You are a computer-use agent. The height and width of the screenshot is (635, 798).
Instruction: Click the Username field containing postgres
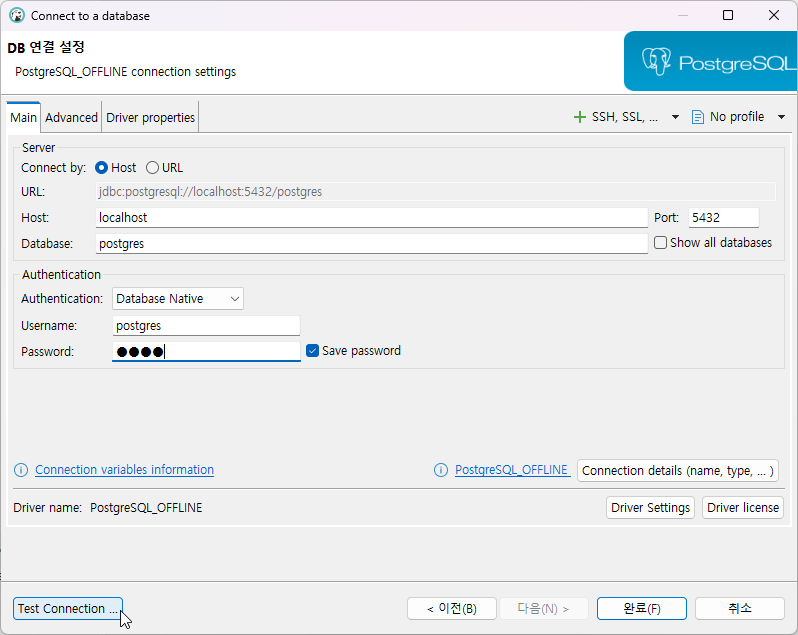pyautogui.click(x=206, y=326)
